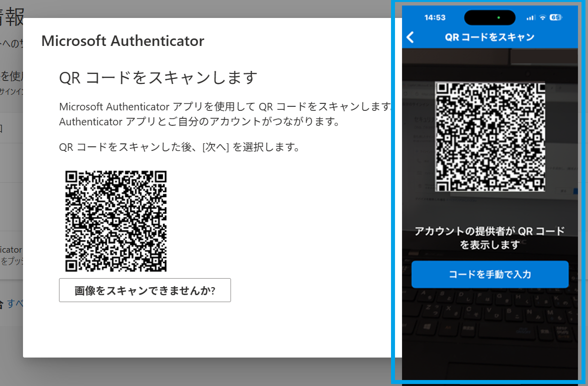Image resolution: width=588 pixels, height=386 pixels.
Task: Click the QR code in the web dialog
Action: point(116,221)
